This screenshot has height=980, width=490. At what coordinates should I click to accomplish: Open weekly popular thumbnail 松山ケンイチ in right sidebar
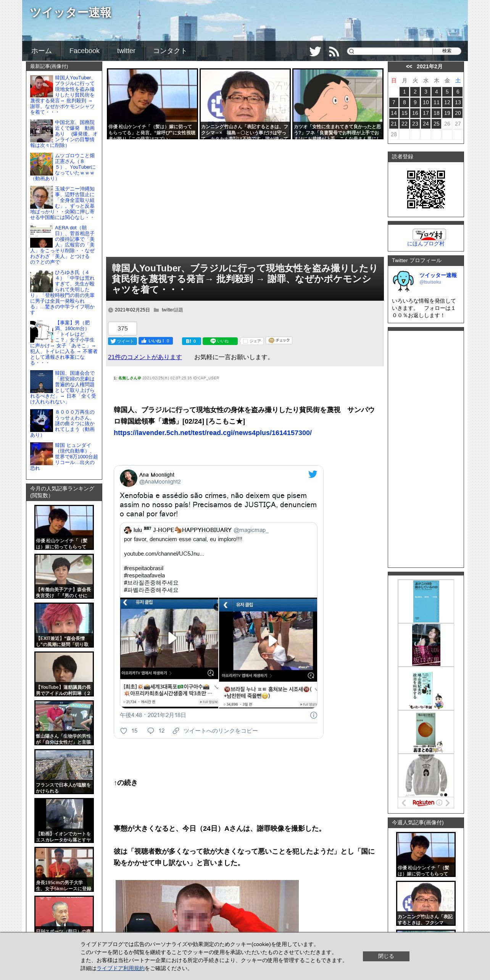(426, 854)
